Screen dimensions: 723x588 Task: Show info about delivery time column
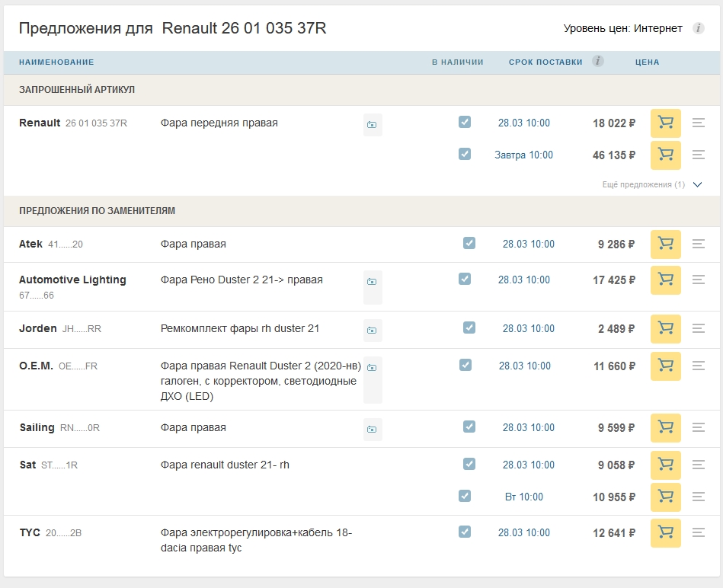click(597, 61)
